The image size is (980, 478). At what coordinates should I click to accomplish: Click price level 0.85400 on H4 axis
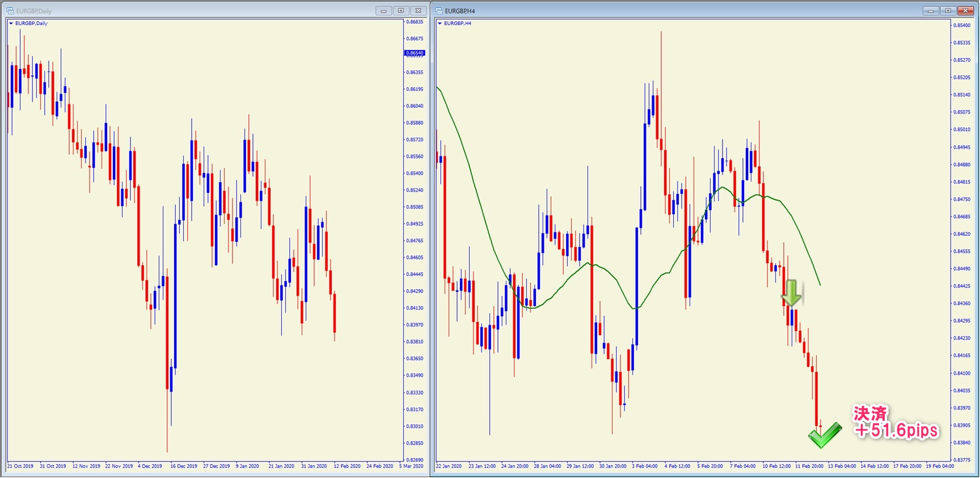(x=962, y=25)
